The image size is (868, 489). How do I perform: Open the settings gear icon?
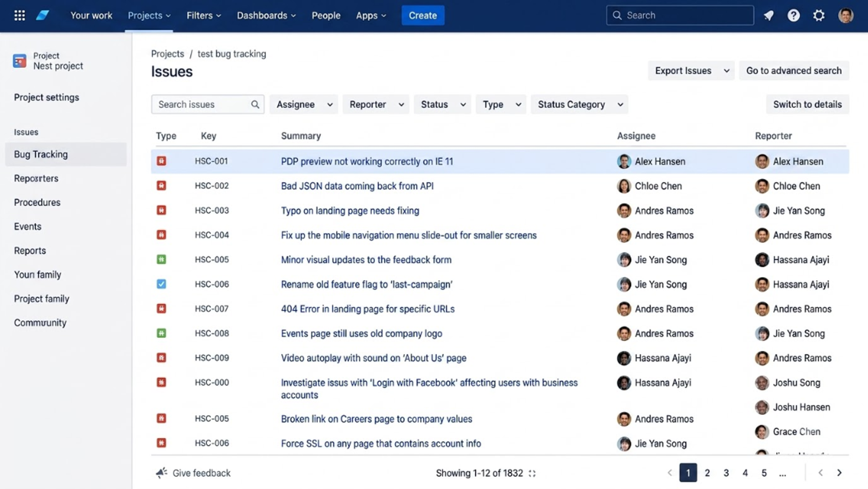coord(819,15)
